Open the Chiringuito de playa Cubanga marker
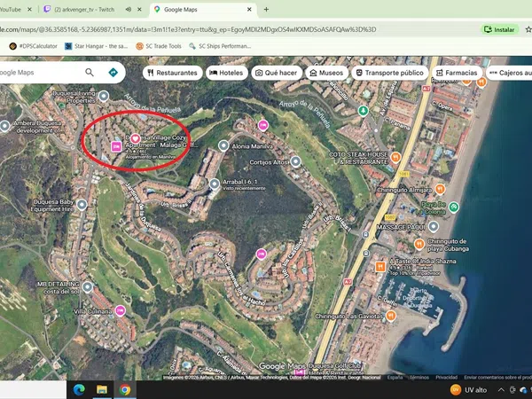 pos(419,245)
